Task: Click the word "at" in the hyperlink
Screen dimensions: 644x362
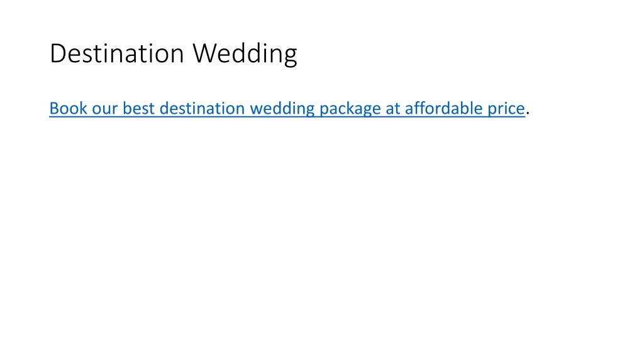Action: click(392, 109)
